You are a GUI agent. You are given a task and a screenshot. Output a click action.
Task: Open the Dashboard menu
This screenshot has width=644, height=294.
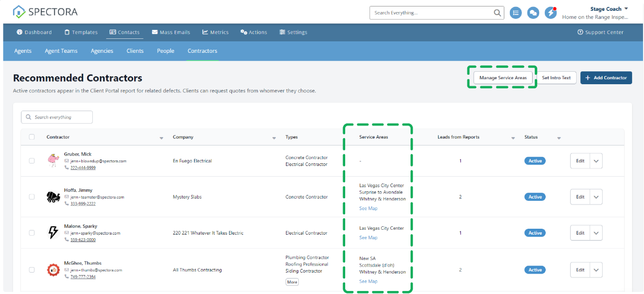tap(34, 32)
